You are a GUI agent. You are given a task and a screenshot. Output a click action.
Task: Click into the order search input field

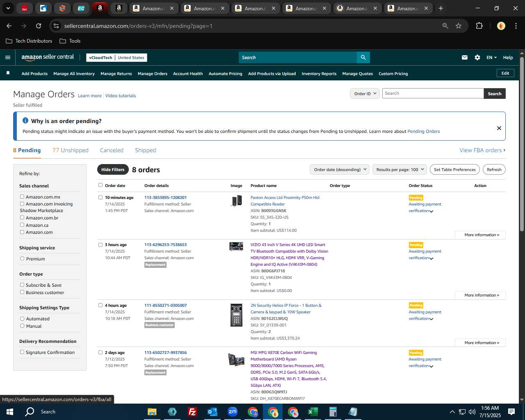(433, 94)
